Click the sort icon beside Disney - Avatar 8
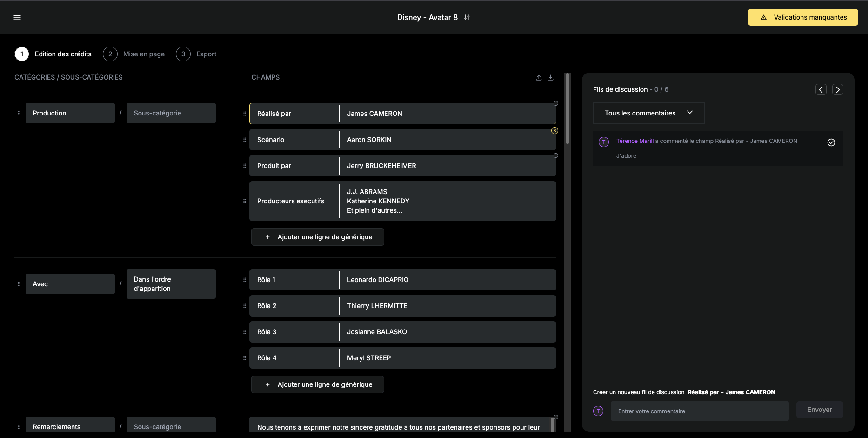The image size is (868, 438). [467, 18]
